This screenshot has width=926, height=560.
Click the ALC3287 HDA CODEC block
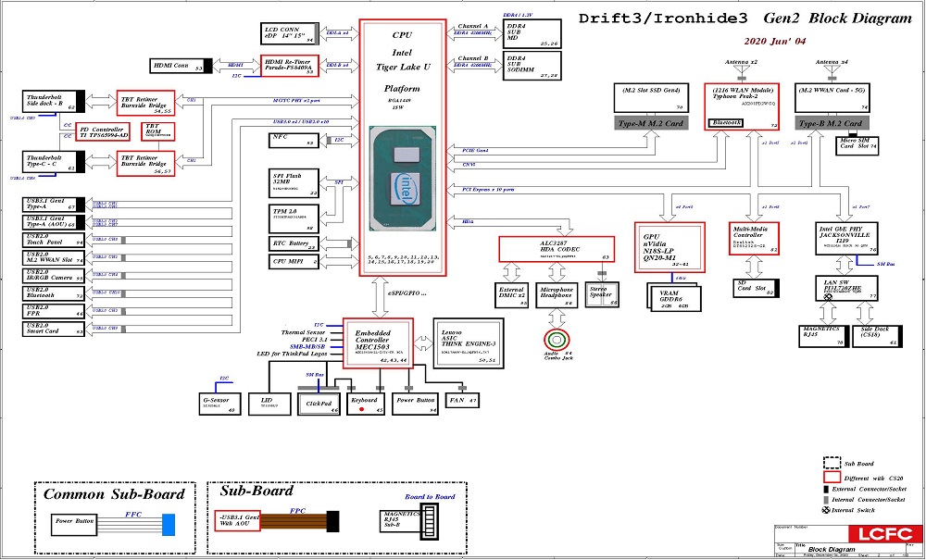(x=557, y=249)
